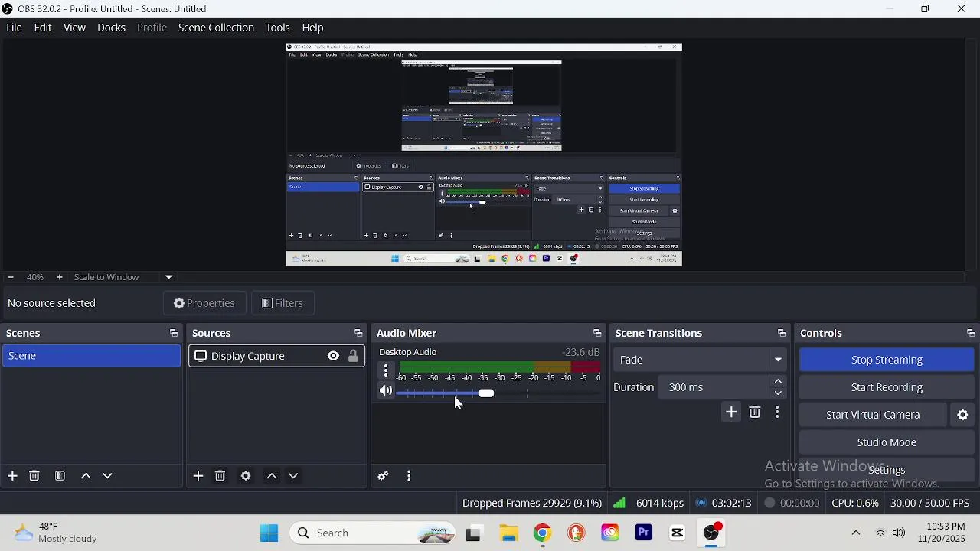Toggle Display Capture lock
This screenshot has width=980, height=551.
coord(354,357)
